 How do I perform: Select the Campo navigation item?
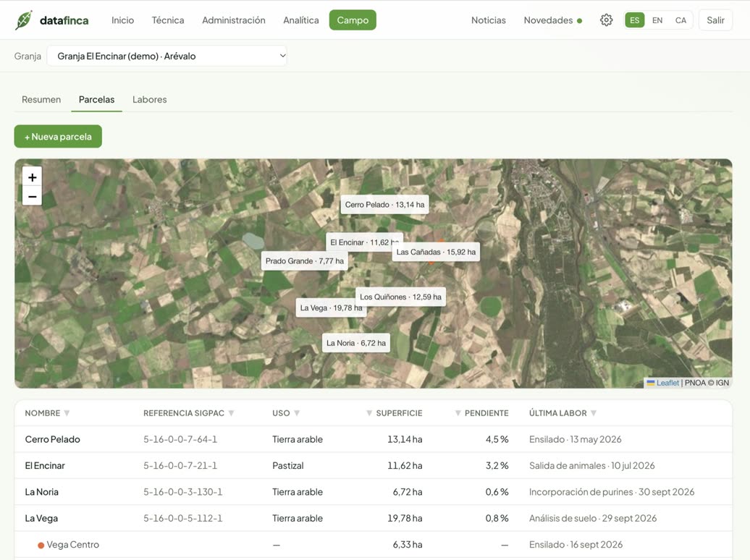[353, 20]
